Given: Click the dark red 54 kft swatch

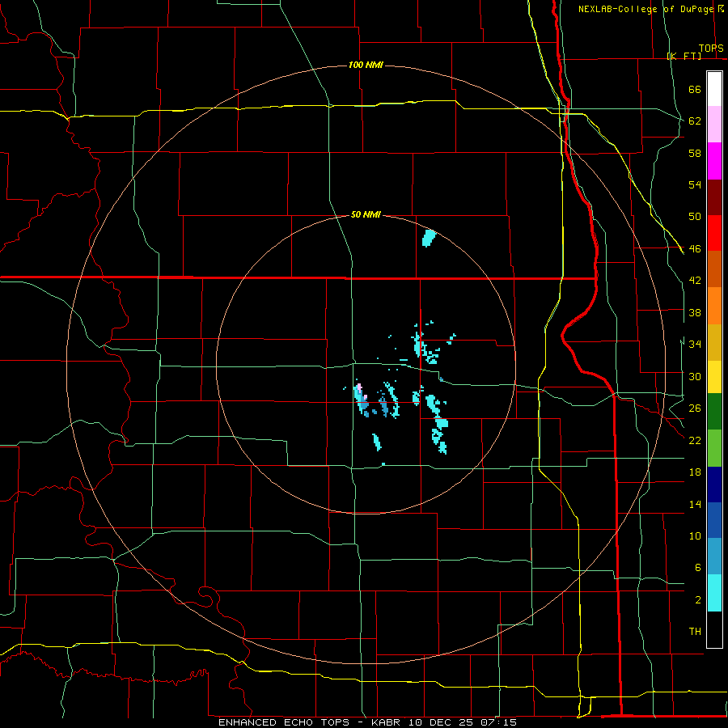Looking at the screenshot, I should [x=714, y=197].
